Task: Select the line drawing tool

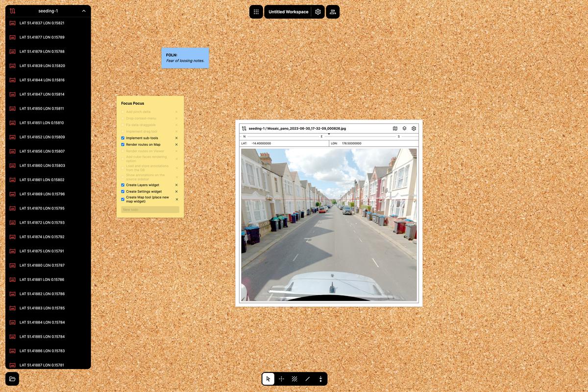Action: click(308, 379)
